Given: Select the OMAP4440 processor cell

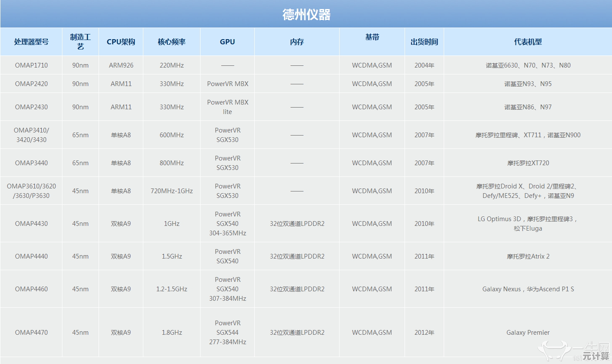Looking at the screenshot, I should [31, 256].
